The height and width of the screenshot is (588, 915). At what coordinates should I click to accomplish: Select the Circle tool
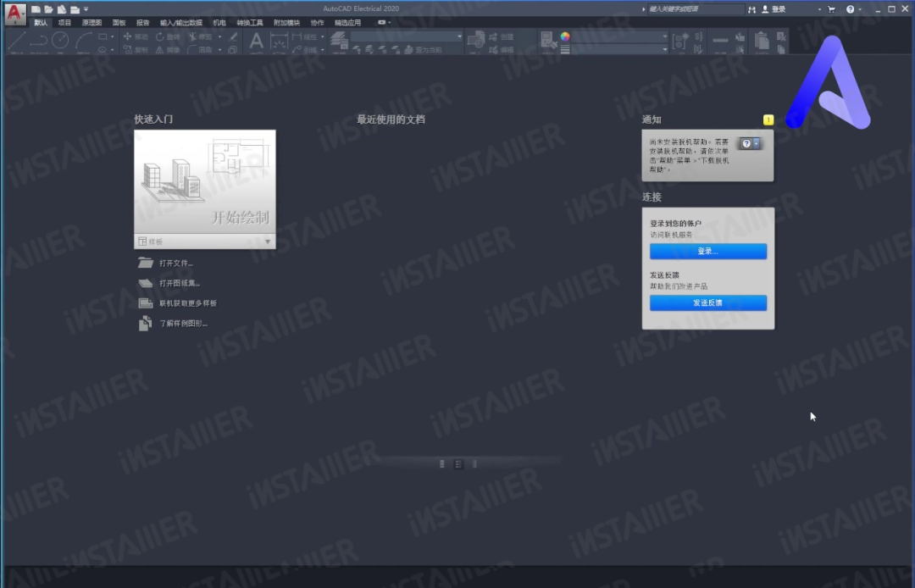pyautogui.click(x=60, y=41)
